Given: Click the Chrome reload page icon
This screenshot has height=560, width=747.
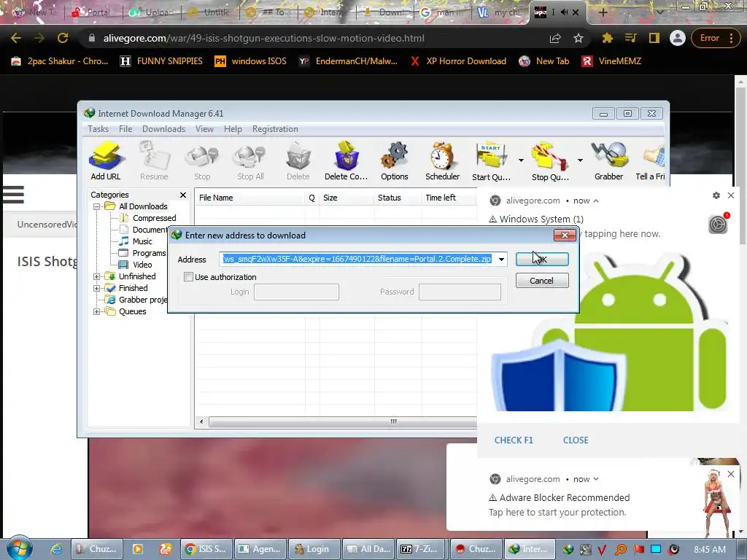Looking at the screenshot, I should (63, 38).
